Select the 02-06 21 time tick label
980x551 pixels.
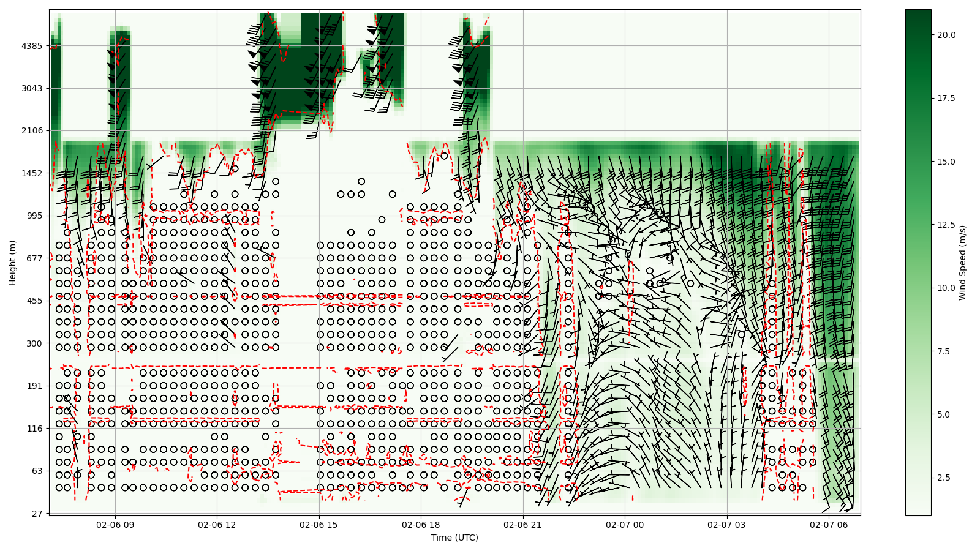point(523,525)
